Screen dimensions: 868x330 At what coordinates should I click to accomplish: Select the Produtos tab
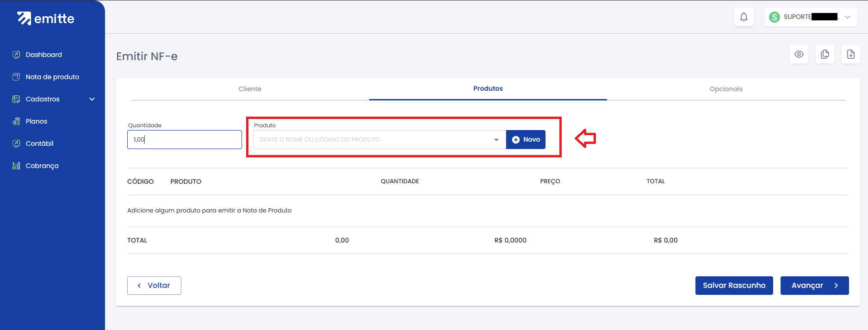[488, 88]
